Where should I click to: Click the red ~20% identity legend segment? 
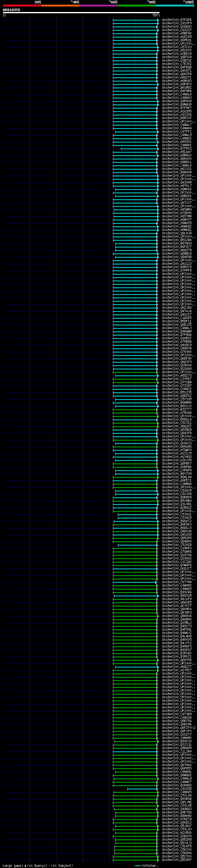pos(22,6)
